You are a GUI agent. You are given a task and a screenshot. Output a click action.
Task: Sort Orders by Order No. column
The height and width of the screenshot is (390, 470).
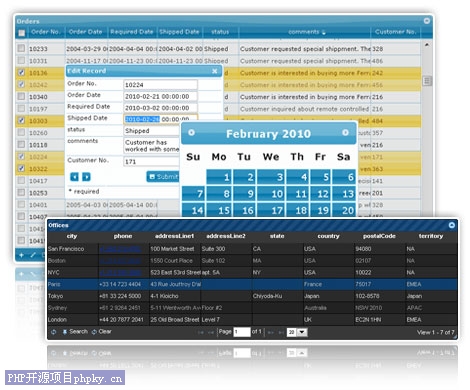[x=46, y=32]
